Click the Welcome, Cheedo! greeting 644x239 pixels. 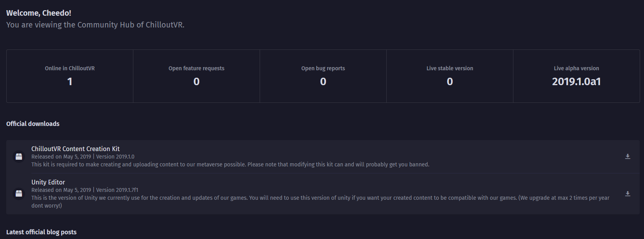point(39,13)
